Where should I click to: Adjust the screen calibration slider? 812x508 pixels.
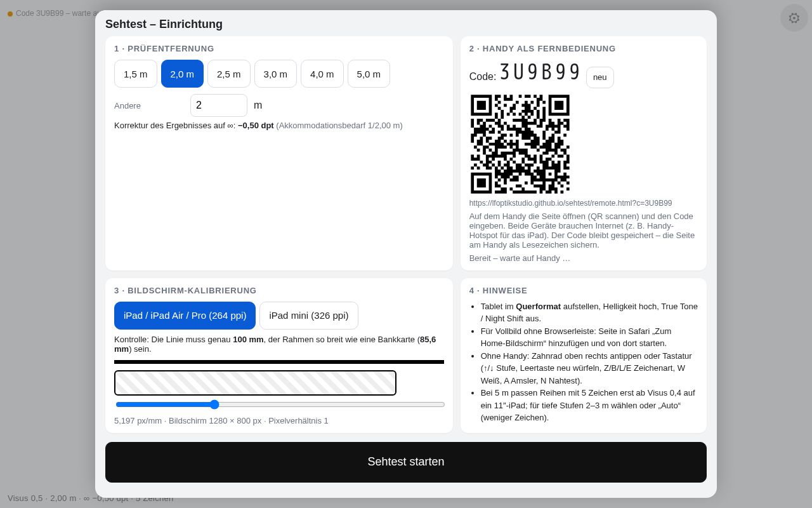pyautogui.click(x=280, y=404)
